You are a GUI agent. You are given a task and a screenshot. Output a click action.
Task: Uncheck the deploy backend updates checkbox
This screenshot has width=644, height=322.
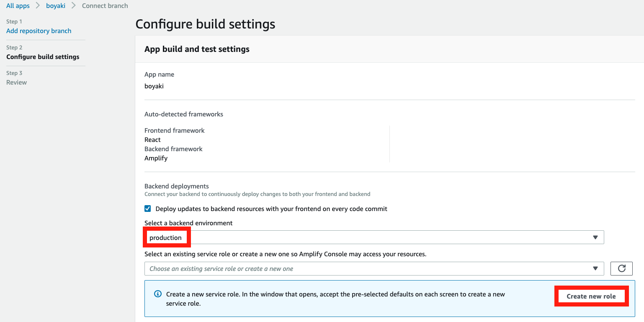pyautogui.click(x=148, y=209)
